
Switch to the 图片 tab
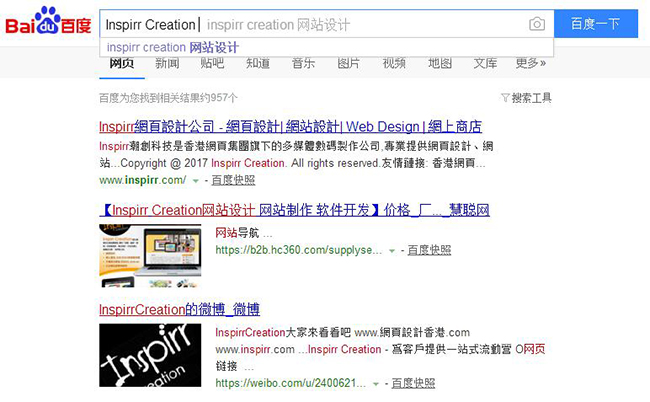click(x=349, y=63)
